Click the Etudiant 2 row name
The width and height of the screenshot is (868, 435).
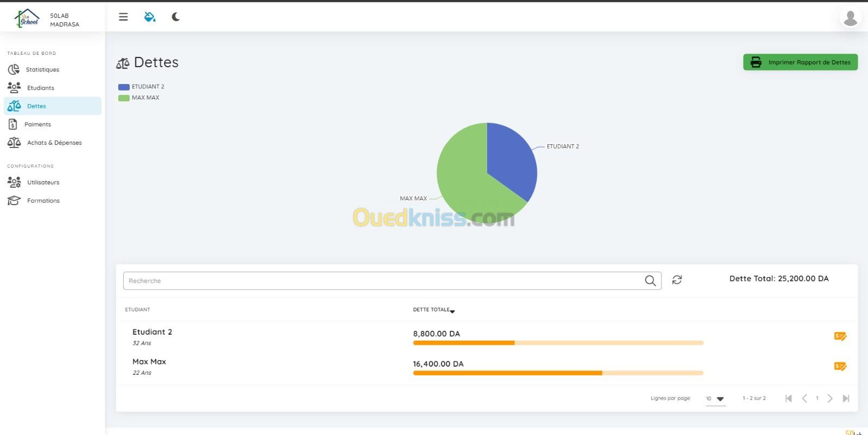152,332
